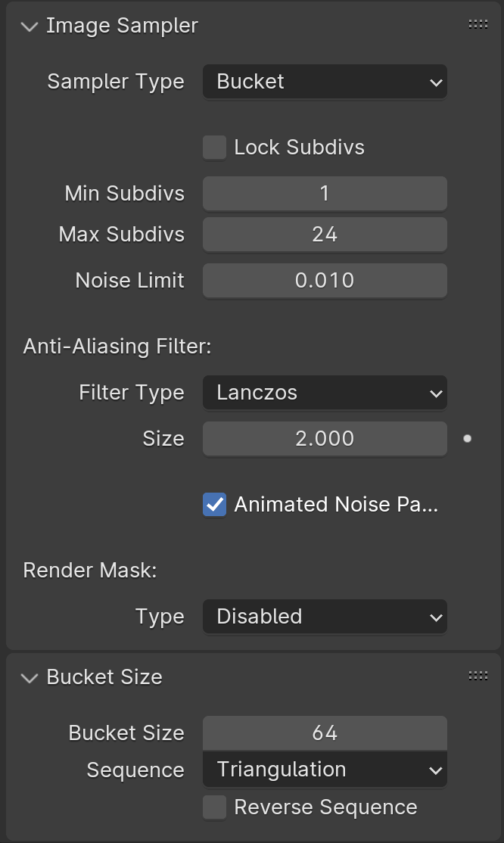Click the Bucket Size 64 field

tap(325, 733)
